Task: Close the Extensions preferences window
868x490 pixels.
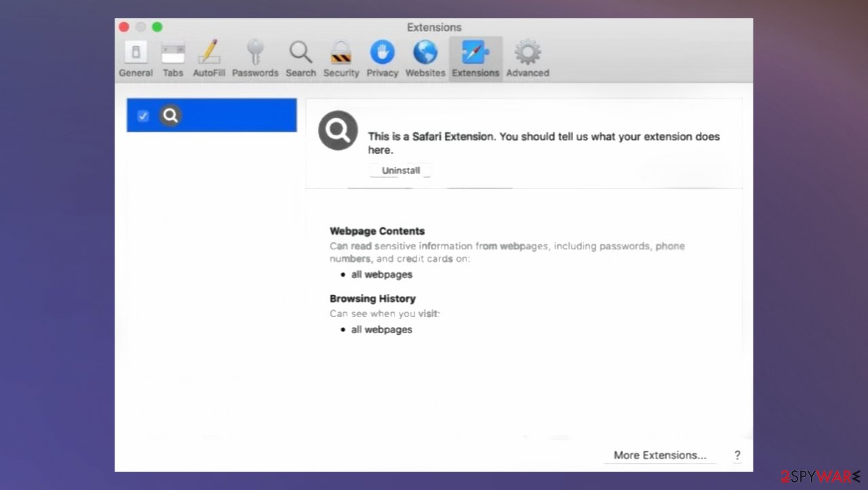Action: 124,26
